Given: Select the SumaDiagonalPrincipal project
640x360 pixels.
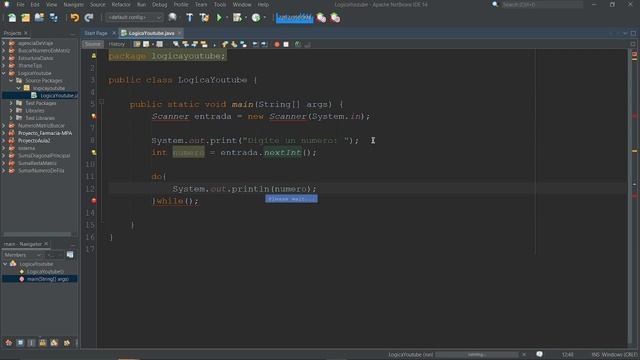Looking at the screenshot, I should point(44,156).
